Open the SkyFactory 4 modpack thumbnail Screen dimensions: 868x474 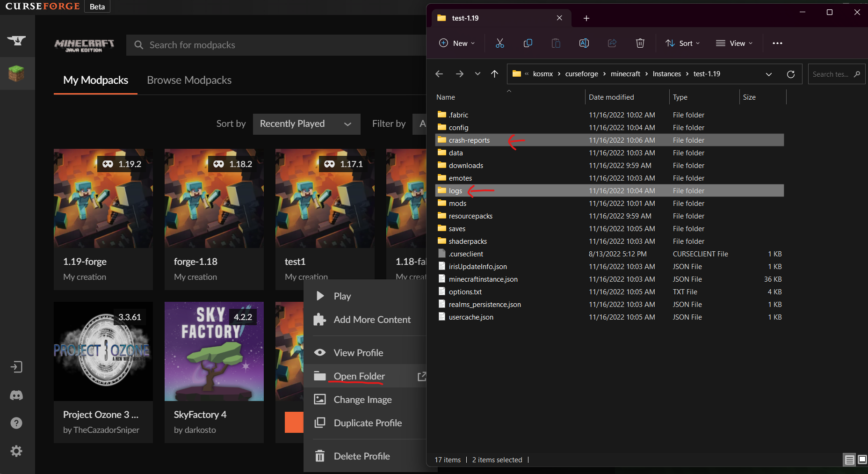coord(214,351)
